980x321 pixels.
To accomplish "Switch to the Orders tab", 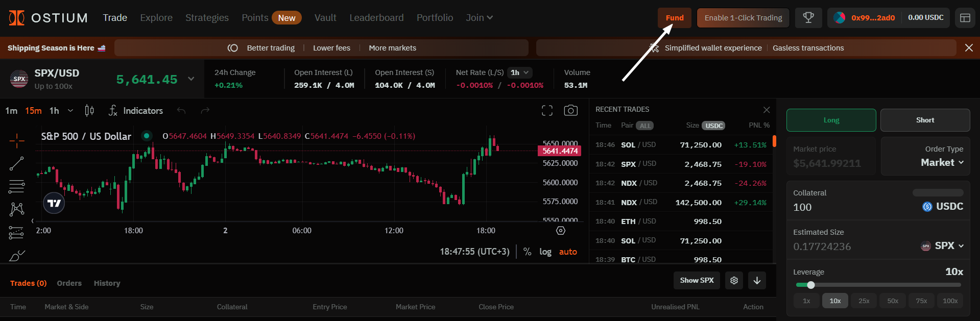I will coord(69,283).
